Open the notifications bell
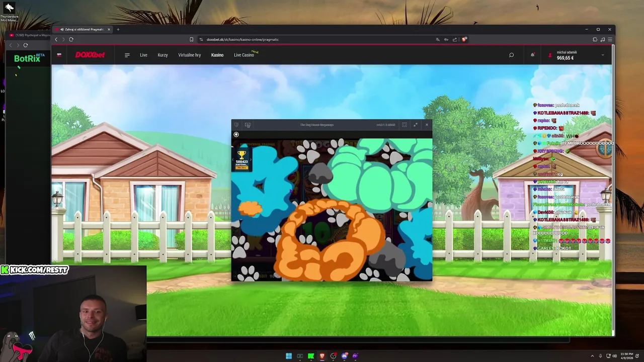The height and width of the screenshot is (362, 644). pyautogui.click(x=532, y=55)
